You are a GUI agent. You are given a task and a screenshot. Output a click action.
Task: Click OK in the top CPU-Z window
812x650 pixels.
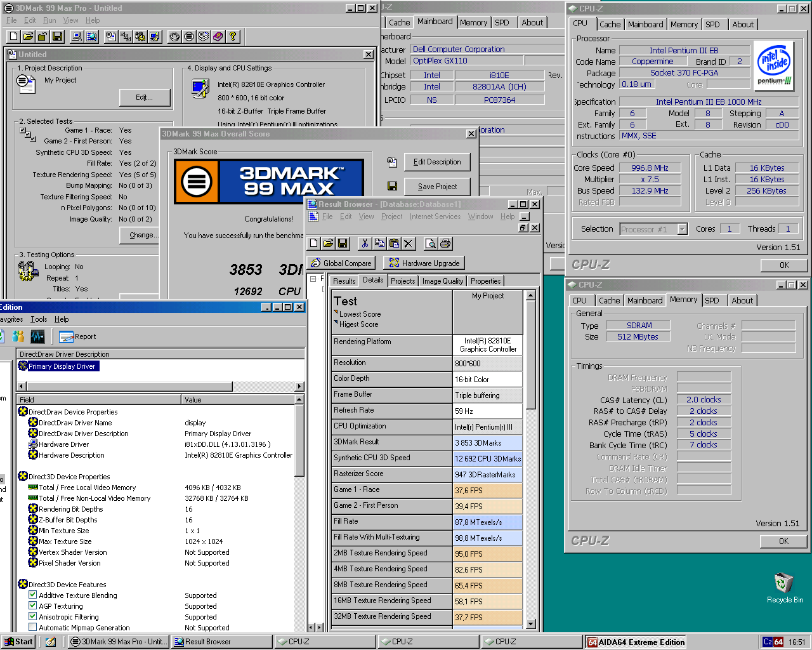(784, 265)
